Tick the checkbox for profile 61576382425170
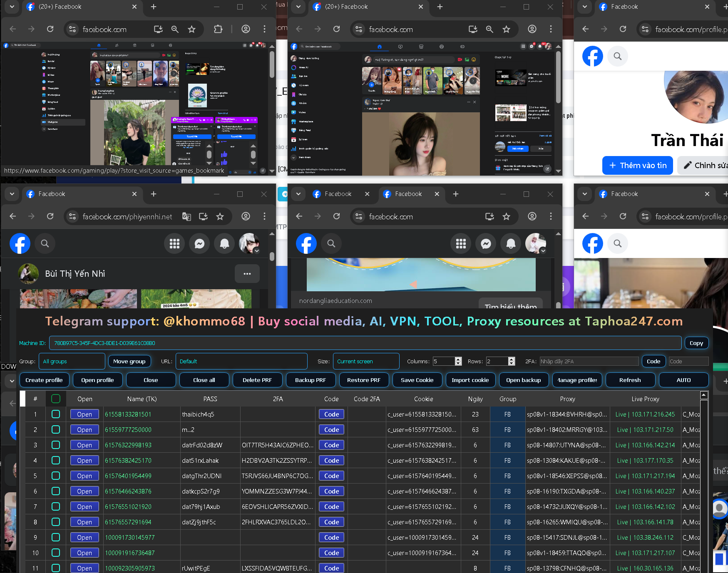Viewport: 728px width, 573px height. 56,461
